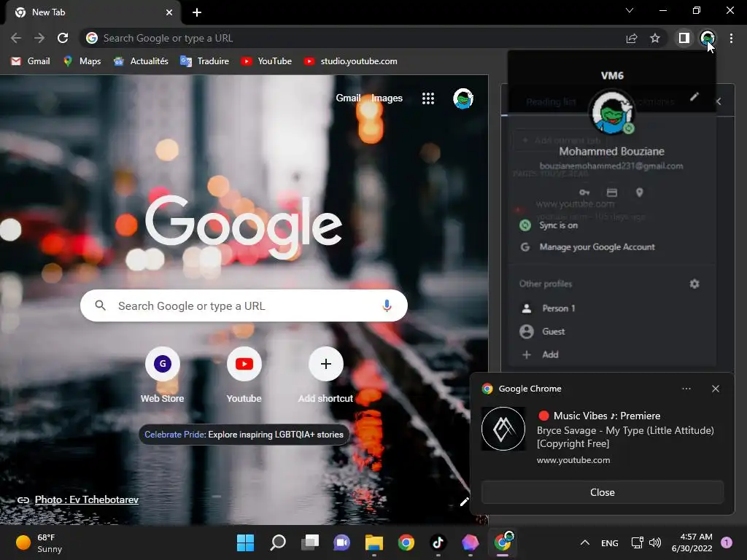
Task: Open the Chrome three-dot menu
Action: pyautogui.click(x=731, y=38)
